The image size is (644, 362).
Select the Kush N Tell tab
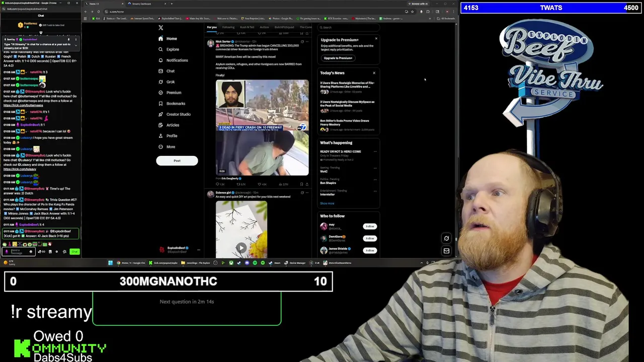247,27
